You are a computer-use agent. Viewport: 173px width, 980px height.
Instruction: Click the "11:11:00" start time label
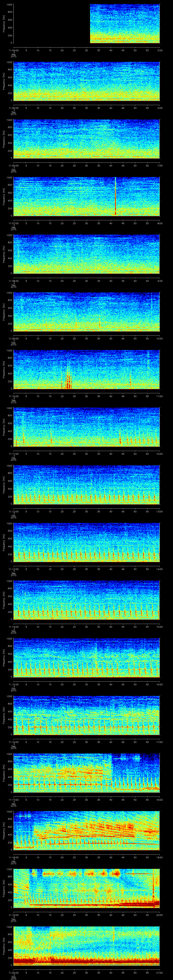13,454
